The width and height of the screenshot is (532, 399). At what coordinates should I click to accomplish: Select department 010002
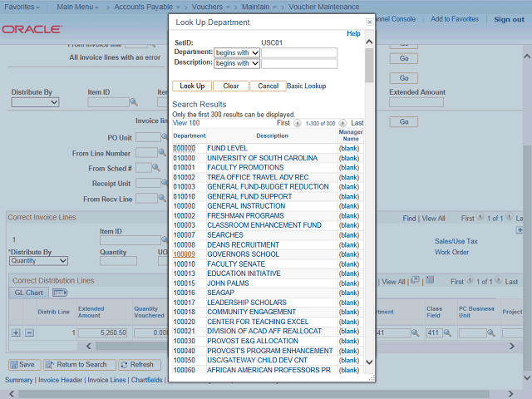point(185,177)
